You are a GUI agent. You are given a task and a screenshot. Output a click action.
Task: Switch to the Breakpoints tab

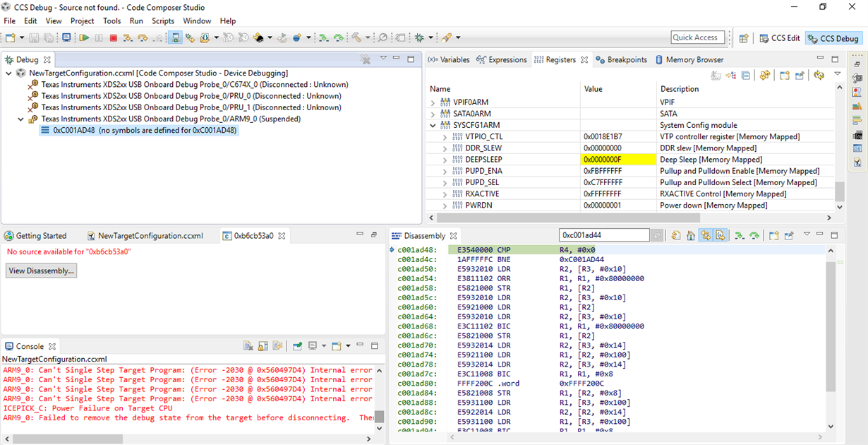click(621, 60)
